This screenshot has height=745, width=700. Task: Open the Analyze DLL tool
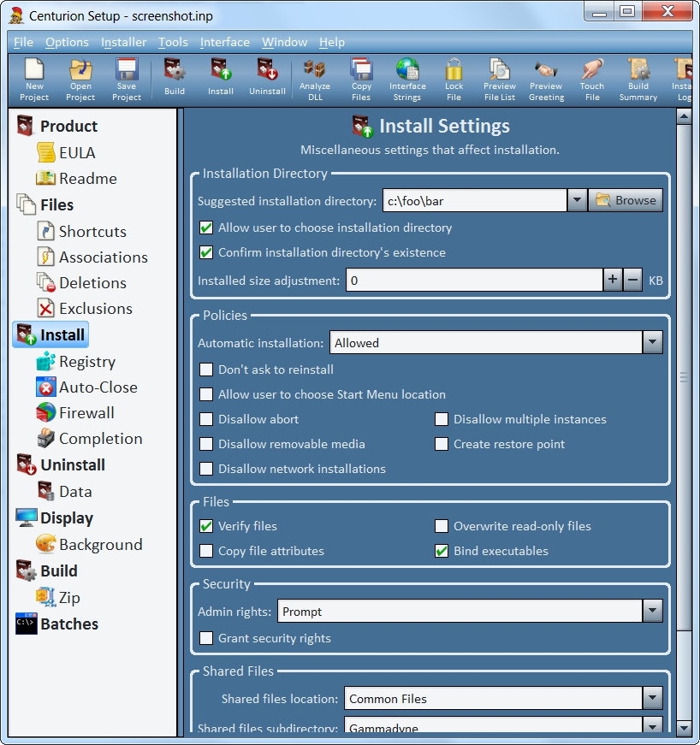pos(315,80)
